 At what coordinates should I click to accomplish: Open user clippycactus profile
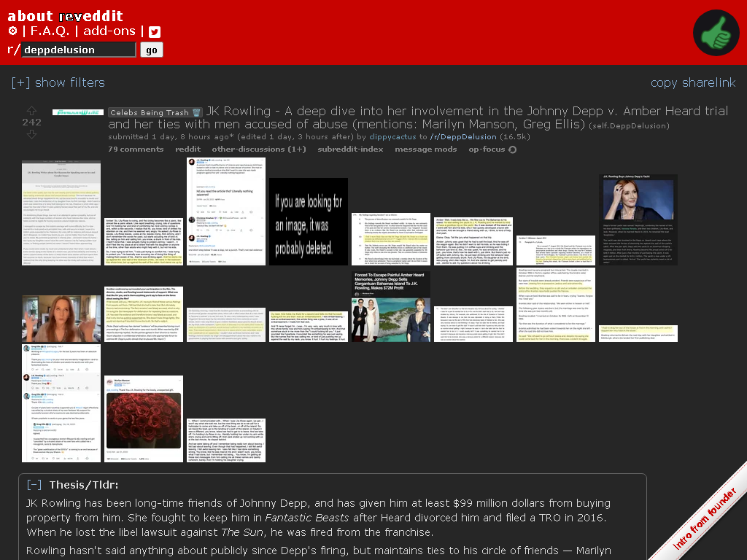[x=392, y=136]
